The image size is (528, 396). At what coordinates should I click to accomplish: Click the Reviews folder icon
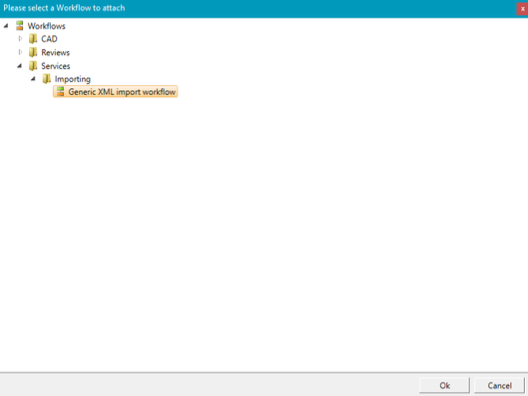tap(33, 53)
